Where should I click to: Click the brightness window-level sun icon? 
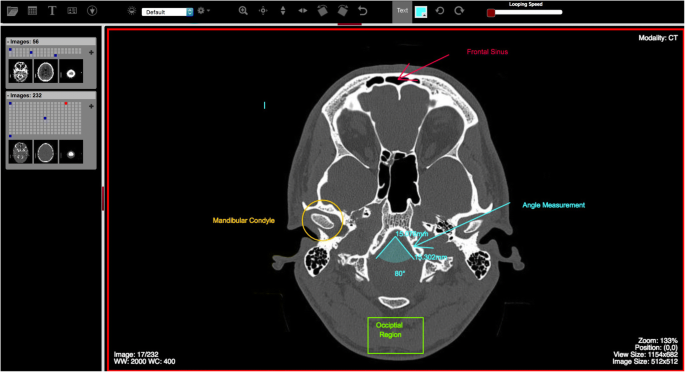point(131,11)
